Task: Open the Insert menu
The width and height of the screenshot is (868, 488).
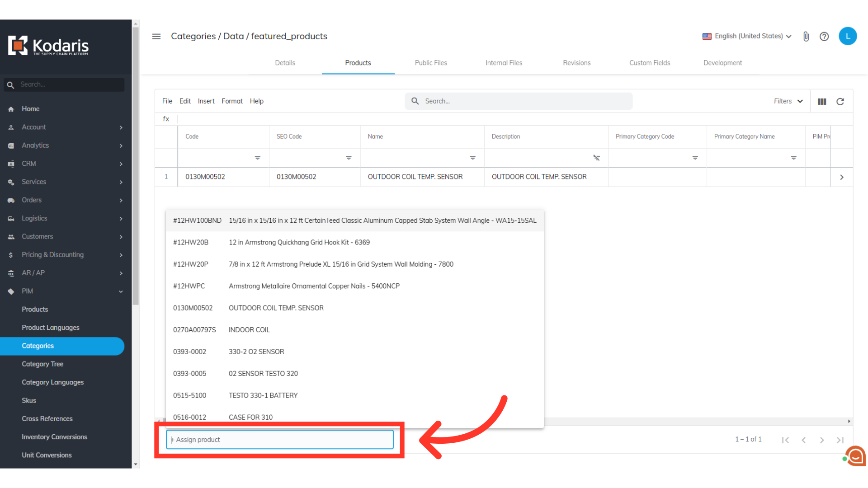Action: pos(206,101)
